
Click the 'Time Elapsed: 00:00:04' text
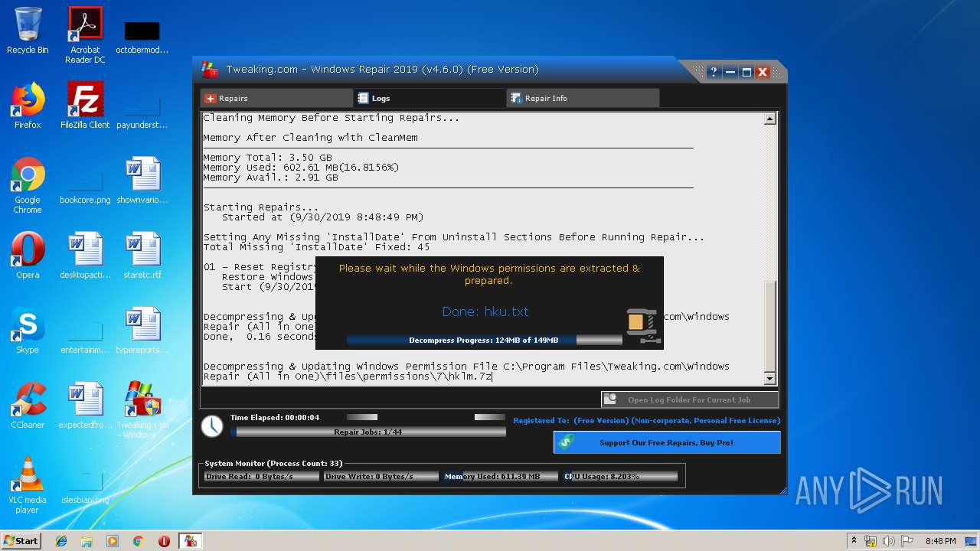click(275, 417)
